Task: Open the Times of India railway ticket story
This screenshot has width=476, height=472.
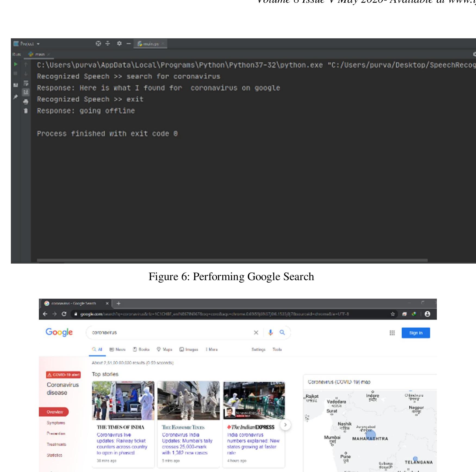Action: 122,444
